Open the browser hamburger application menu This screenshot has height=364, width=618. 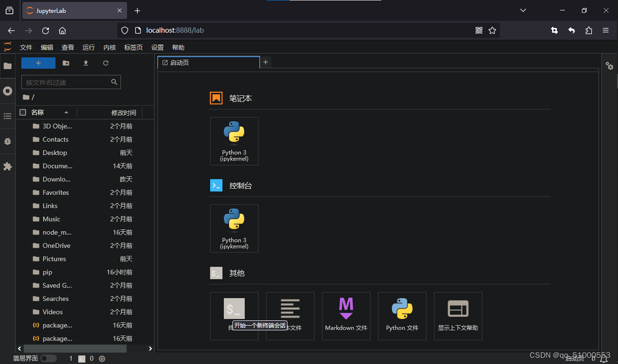tap(606, 30)
